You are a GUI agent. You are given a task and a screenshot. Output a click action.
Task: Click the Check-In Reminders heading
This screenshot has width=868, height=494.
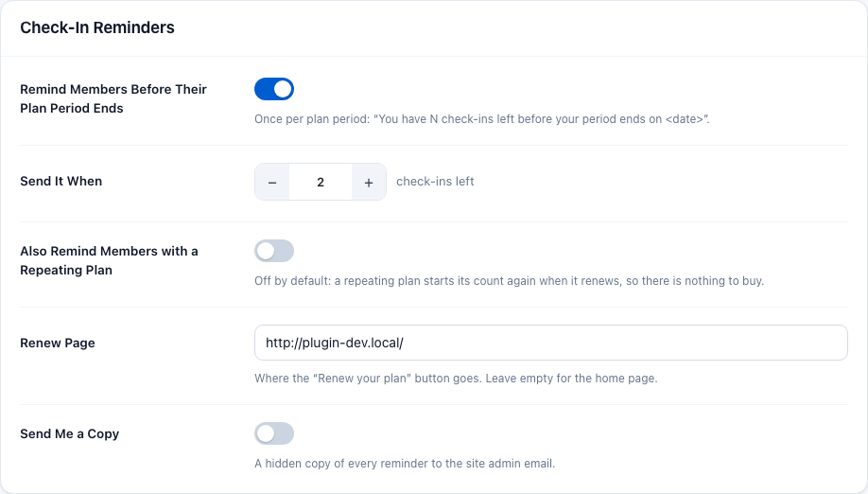pyautogui.click(x=97, y=27)
